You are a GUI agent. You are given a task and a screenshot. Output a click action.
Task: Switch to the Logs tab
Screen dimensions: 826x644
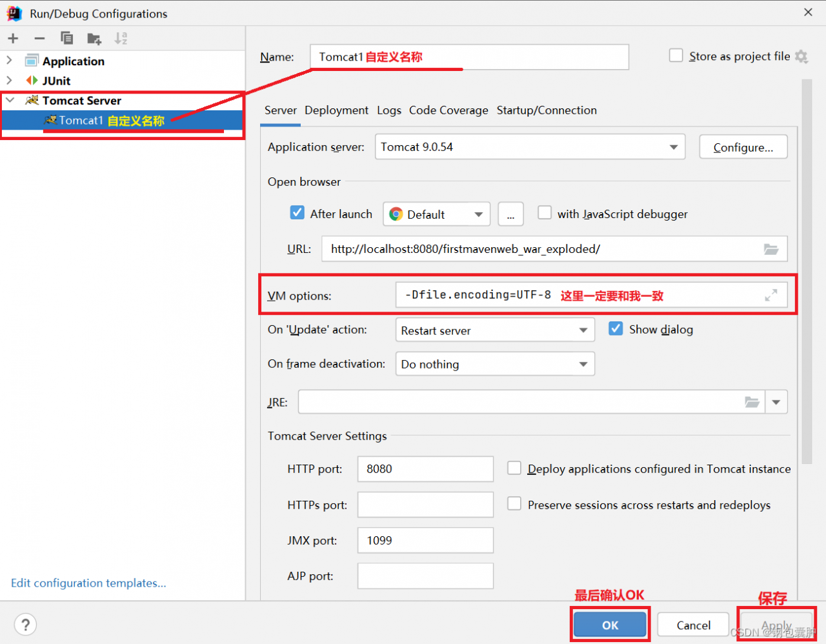389,110
